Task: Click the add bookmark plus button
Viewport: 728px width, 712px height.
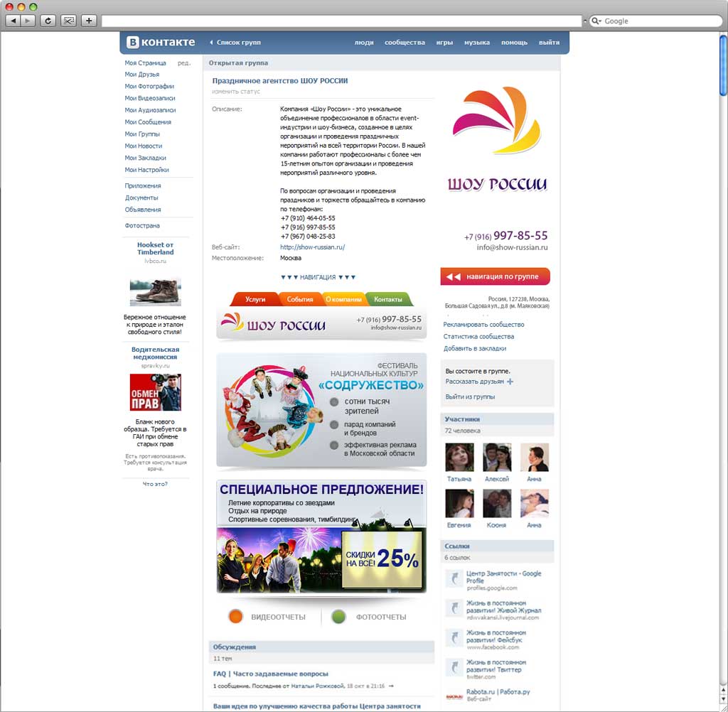Action: [89, 21]
